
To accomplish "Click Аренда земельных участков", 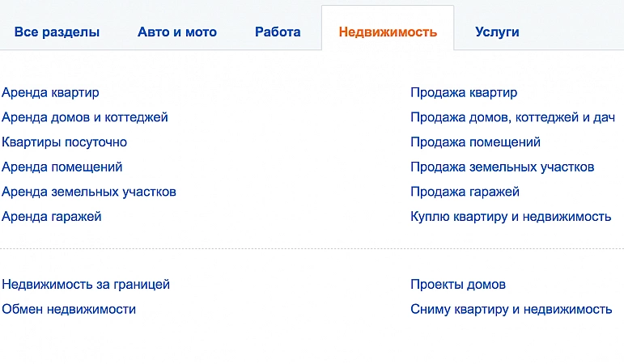I will [89, 192].
